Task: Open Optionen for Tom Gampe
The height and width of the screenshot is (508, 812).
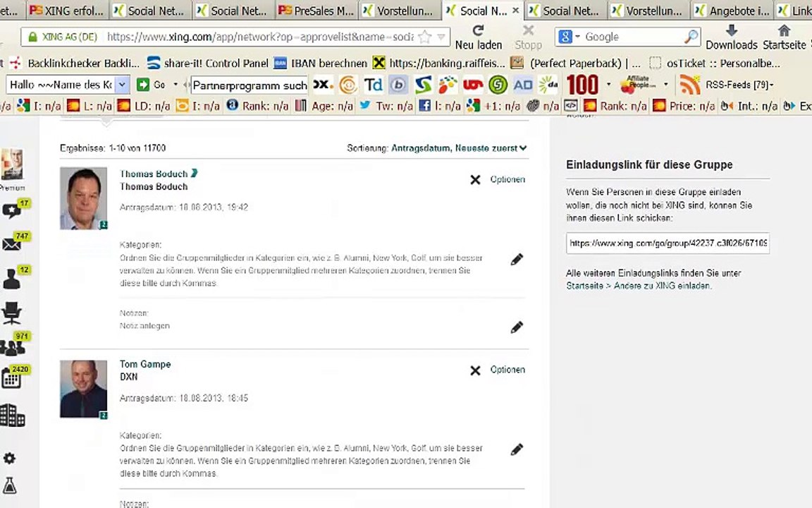Action: point(508,370)
